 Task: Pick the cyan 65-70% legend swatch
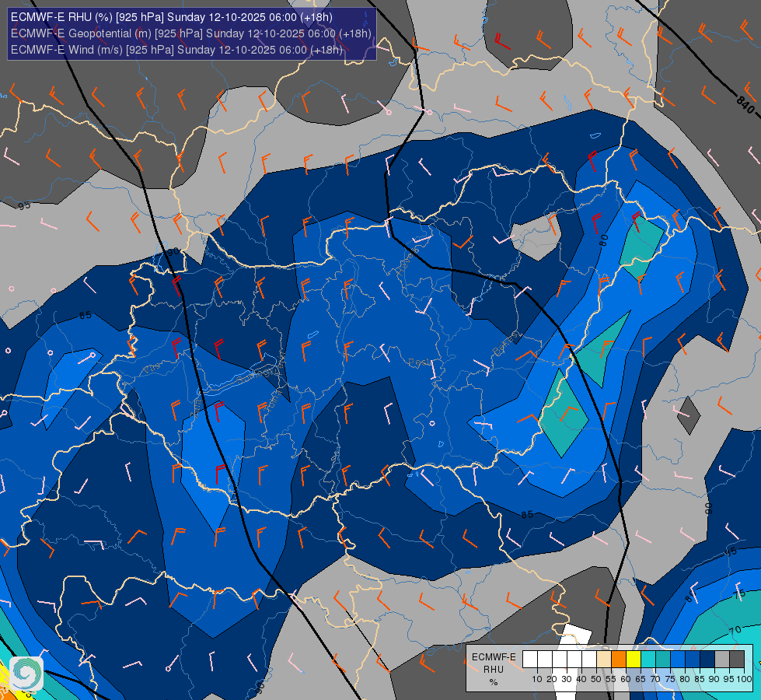point(648,659)
